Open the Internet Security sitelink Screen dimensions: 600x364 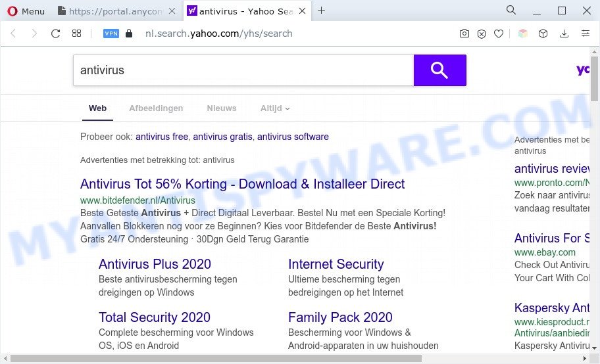(x=336, y=264)
